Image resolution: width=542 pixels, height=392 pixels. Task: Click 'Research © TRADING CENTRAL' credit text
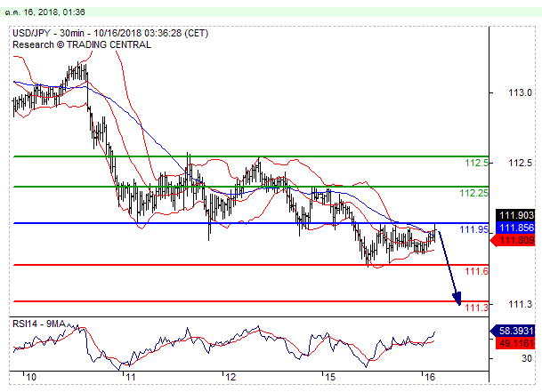tap(82, 45)
